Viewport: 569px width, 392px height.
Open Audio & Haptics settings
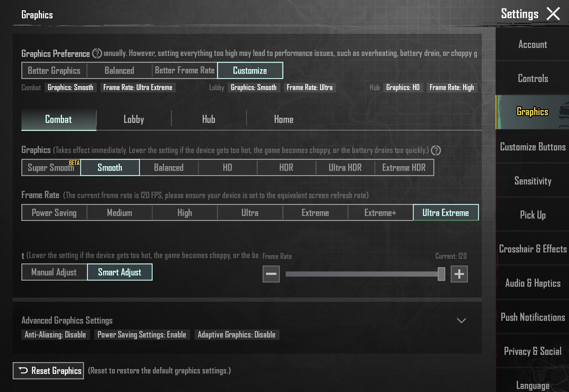pos(533,283)
